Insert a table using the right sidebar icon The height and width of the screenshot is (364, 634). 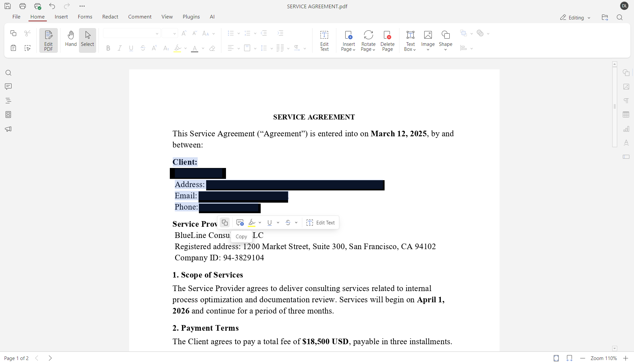pos(626,115)
